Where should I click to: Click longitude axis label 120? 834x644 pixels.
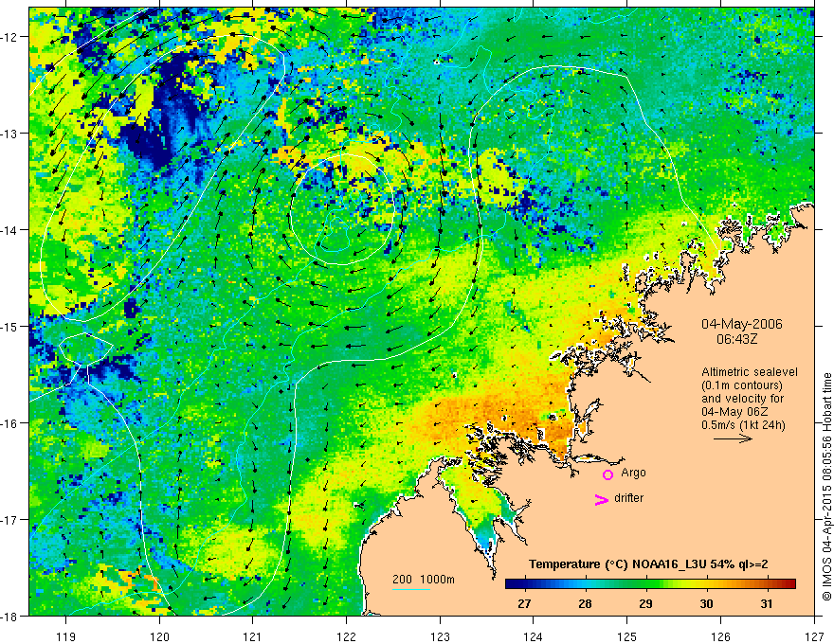(159, 636)
